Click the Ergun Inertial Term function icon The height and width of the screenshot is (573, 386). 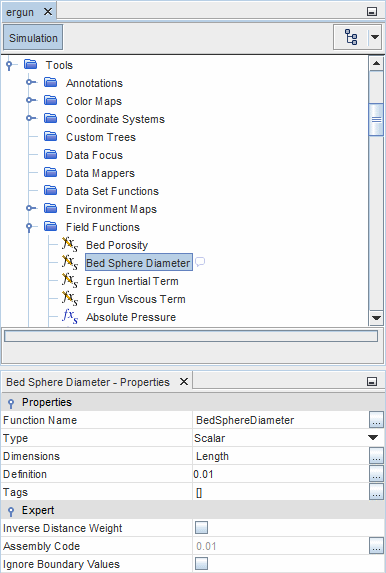click(x=69, y=281)
